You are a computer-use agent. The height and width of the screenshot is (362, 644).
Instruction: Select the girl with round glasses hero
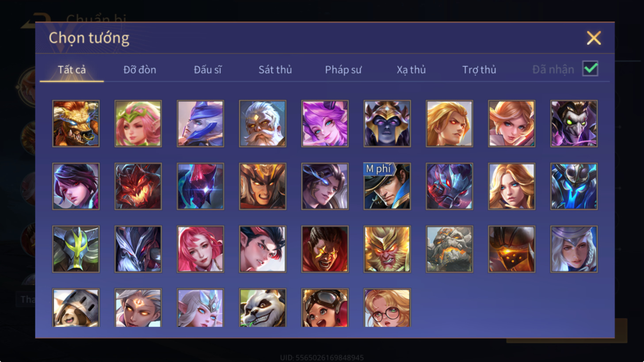click(x=387, y=308)
